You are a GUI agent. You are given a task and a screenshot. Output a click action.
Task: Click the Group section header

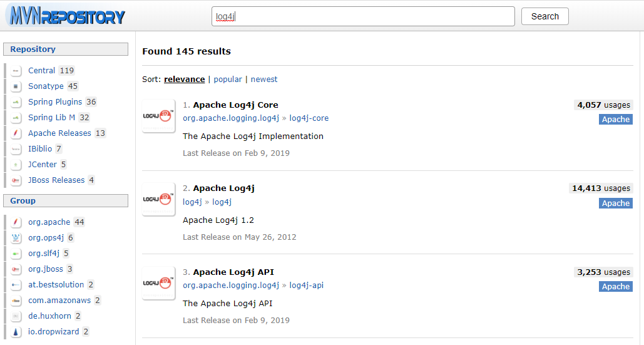(66, 201)
